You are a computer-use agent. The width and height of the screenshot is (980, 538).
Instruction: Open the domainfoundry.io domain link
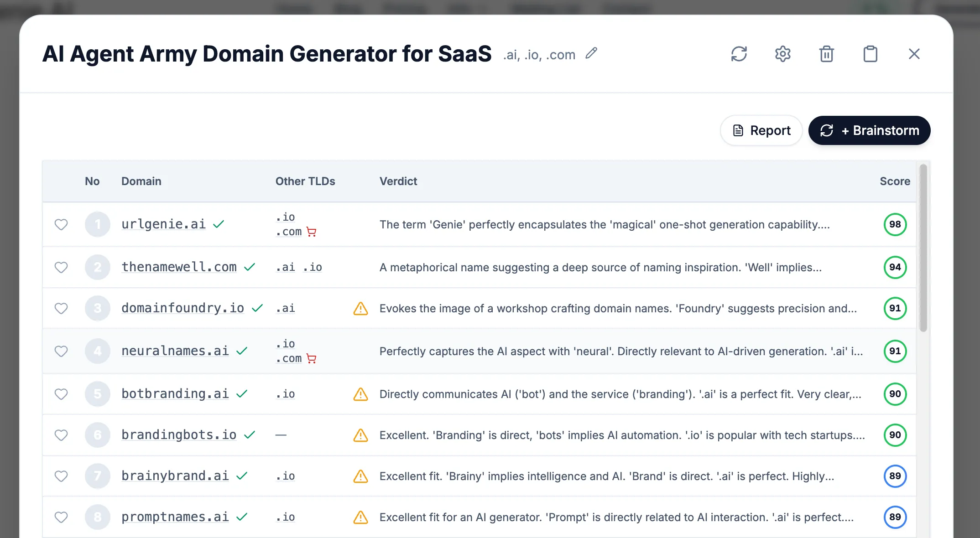coord(182,308)
